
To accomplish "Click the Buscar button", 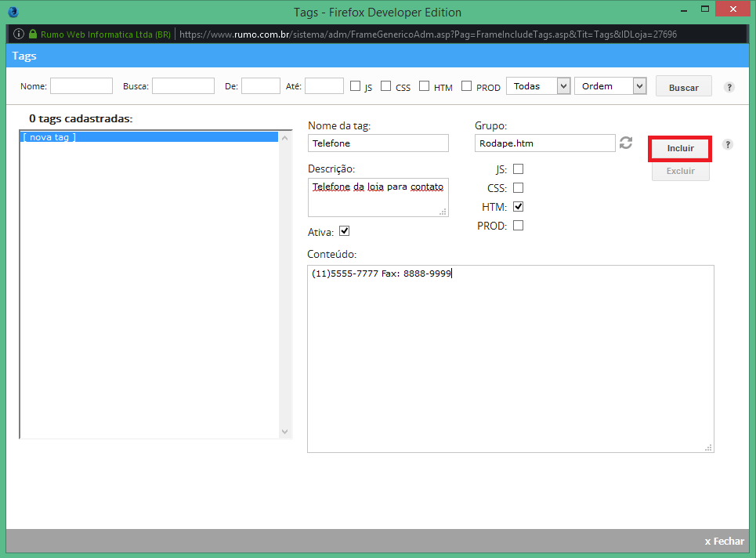I will tap(684, 87).
